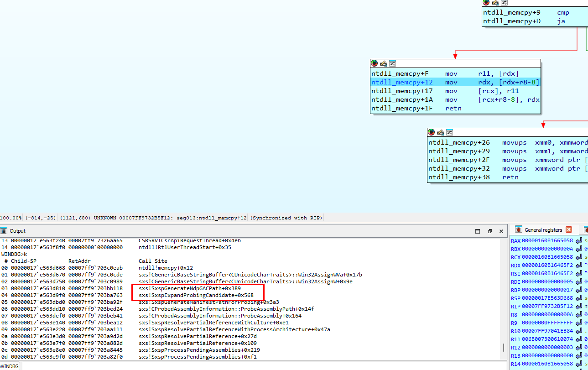This screenshot has width=588, height=370.
Task: Click pencil edit icon on ntdll_memcpy+F node
Action: (383, 63)
